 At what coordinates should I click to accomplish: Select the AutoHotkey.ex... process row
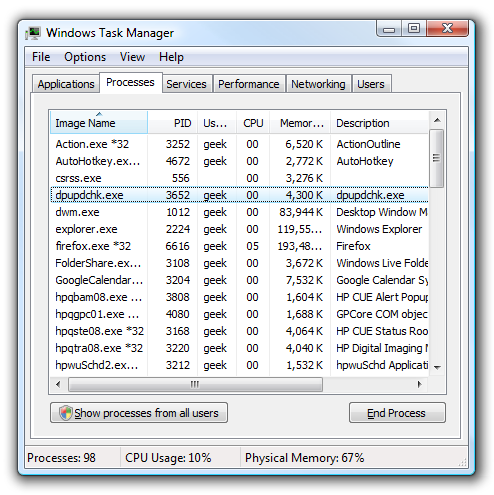coord(239,161)
